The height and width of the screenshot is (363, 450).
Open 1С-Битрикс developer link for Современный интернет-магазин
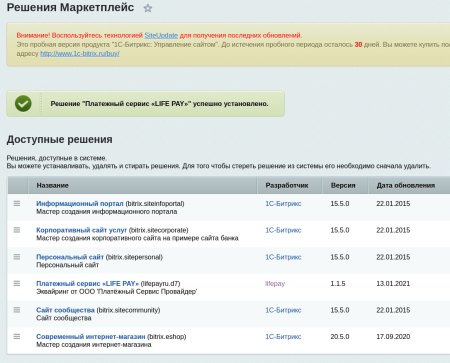pos(283,337)
